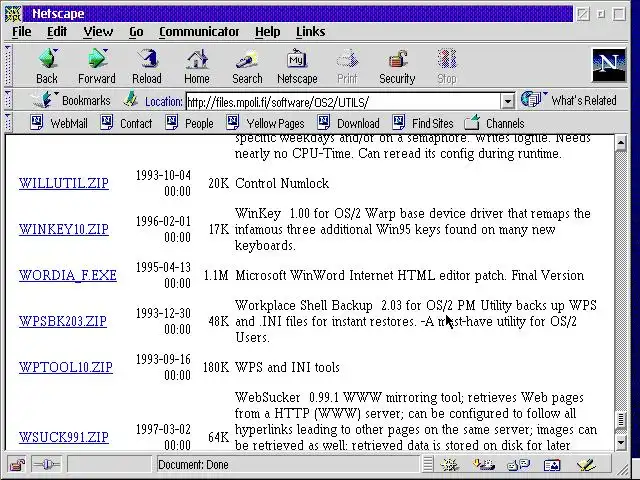640x480 pixels.
Task: Open the Bookmarks menu button
Action: pos(71,100)
